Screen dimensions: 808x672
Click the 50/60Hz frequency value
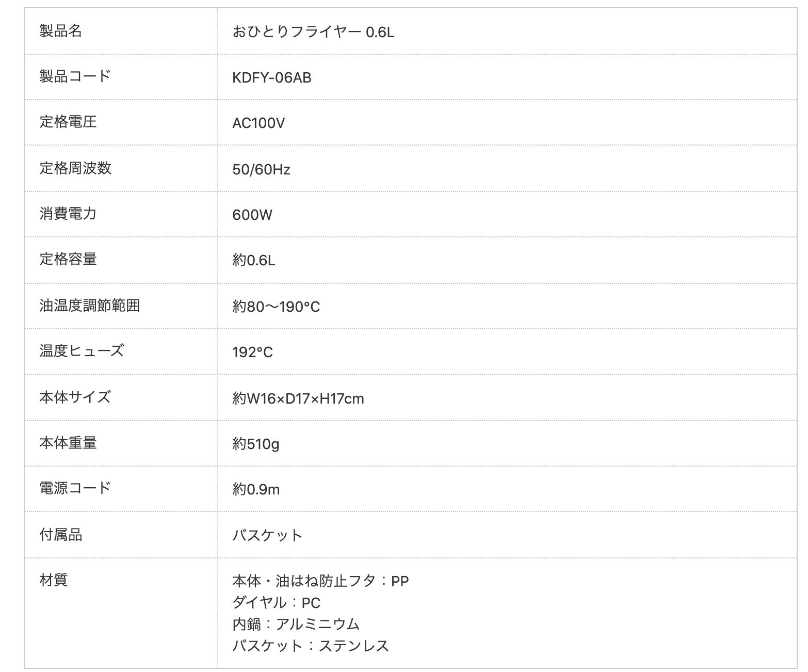point(261,169)
